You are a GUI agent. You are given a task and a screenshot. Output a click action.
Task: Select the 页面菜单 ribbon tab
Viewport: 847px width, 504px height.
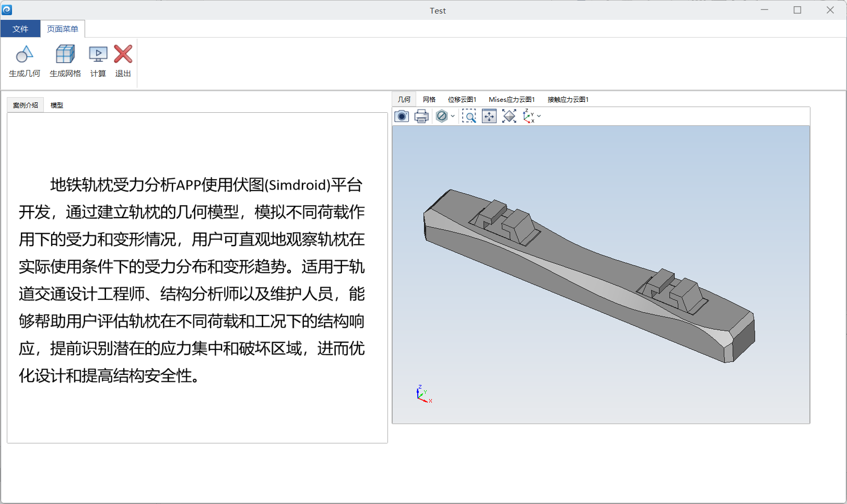pos(63,29)
